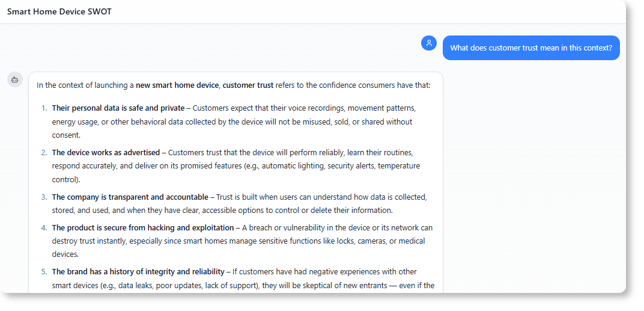Click list number 4 marker
The image size is (644, 311).
click(x=44, y=228)
